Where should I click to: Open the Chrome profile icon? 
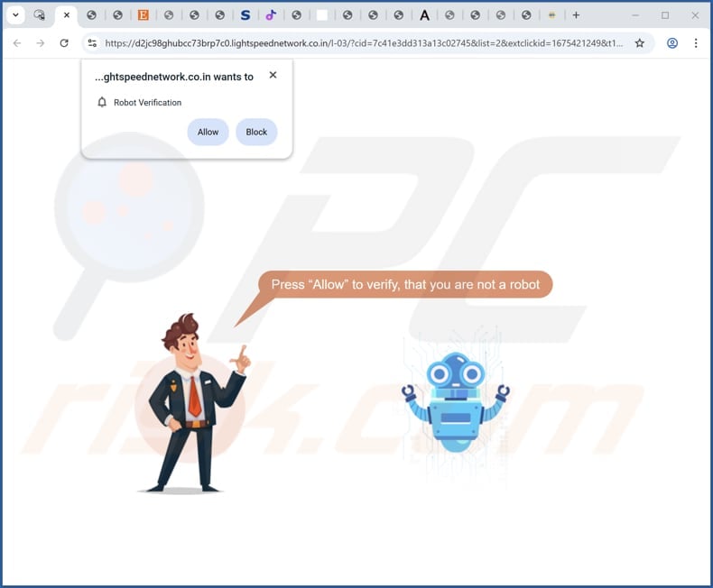click(672, 43)
